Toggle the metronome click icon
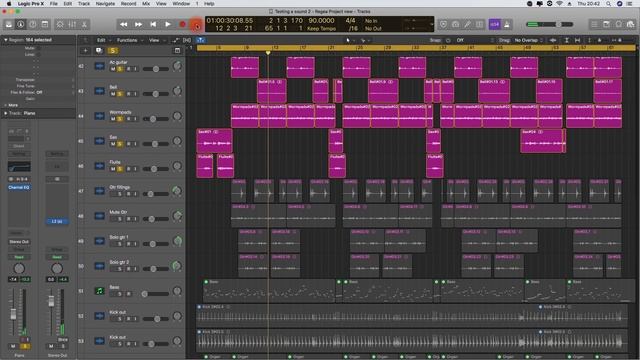Image resolution: width=640 pixels, height=360 pixels. click(507, 24)
